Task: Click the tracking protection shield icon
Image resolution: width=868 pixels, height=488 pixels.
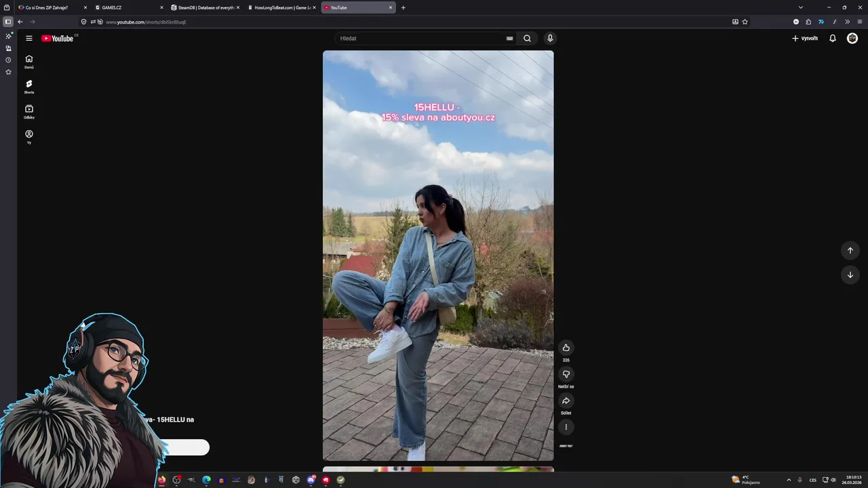Action: tap(83, 22)
